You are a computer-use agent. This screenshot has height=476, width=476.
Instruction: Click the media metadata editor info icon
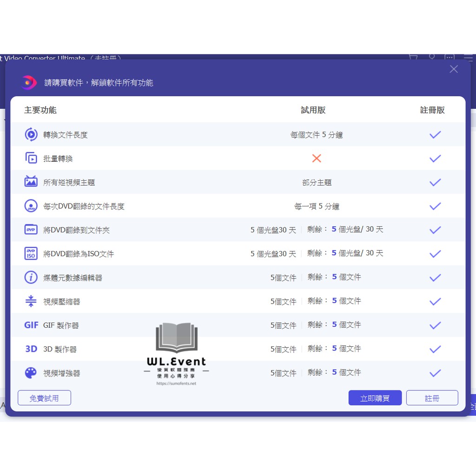coord(31,278)
